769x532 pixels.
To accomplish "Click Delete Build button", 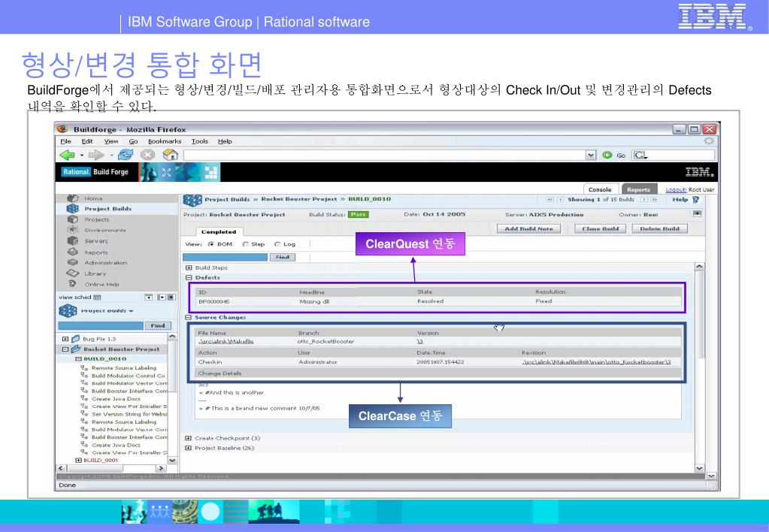I will coord(660,228).
